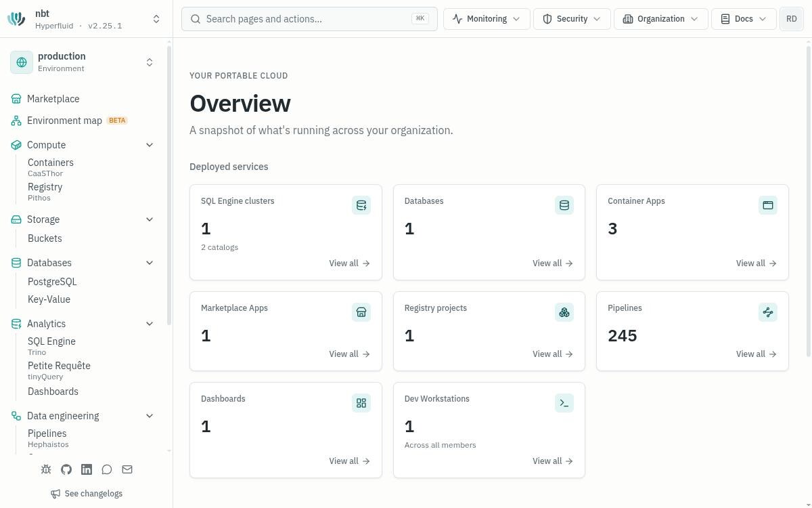Click the Dashboards card grid icon
This screenshot has height=508, width=812.
point(361,403)
